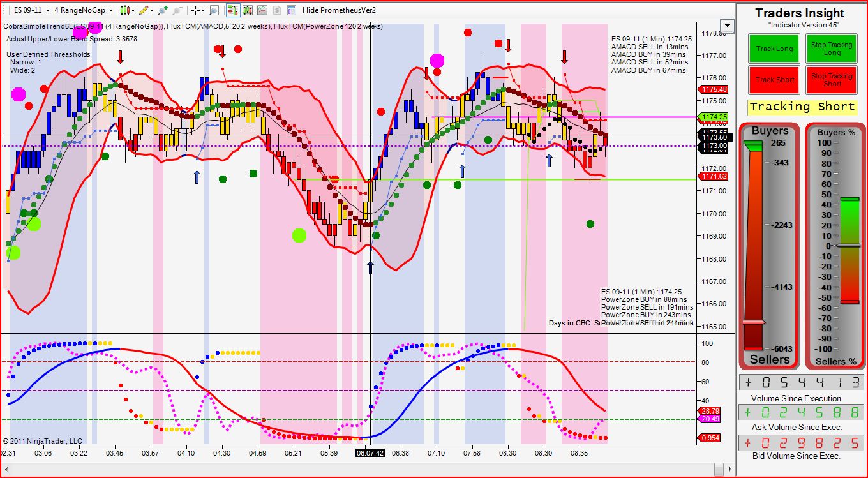Click the "AMACD BUY in 39mins" text

[x=650, y=54]
